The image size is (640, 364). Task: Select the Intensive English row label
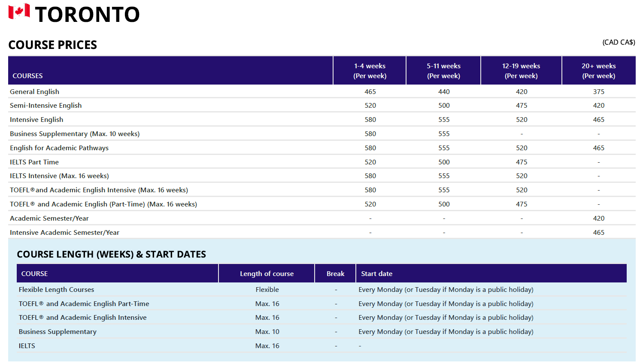[x=36, y=120]
